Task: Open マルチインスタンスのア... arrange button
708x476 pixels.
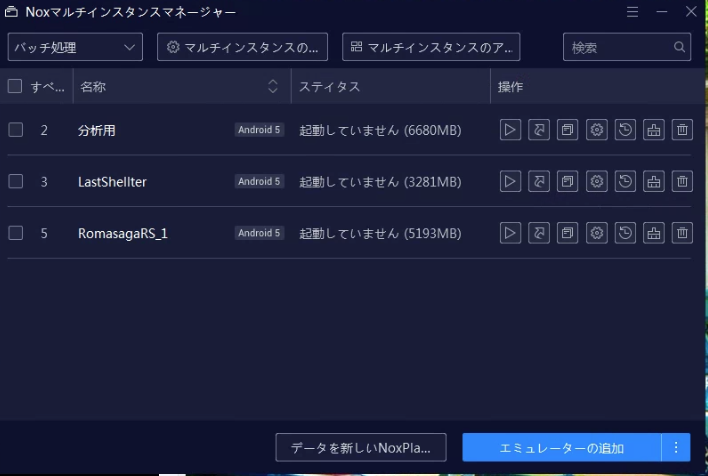Action: coord(431,47)
